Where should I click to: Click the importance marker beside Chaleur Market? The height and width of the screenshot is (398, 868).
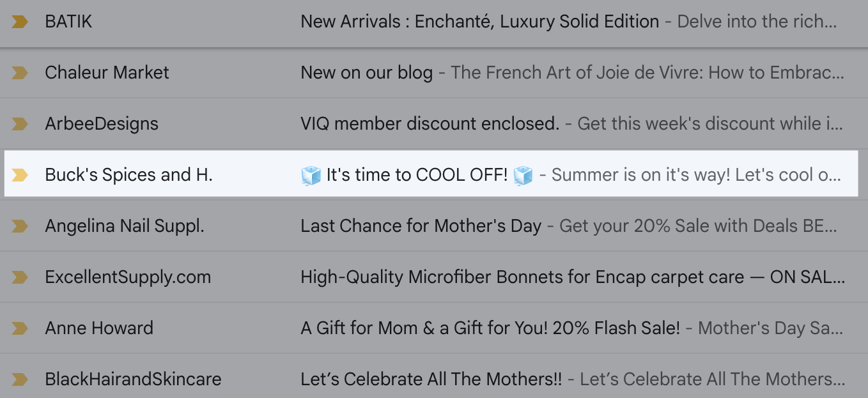[x=20, y=72]
